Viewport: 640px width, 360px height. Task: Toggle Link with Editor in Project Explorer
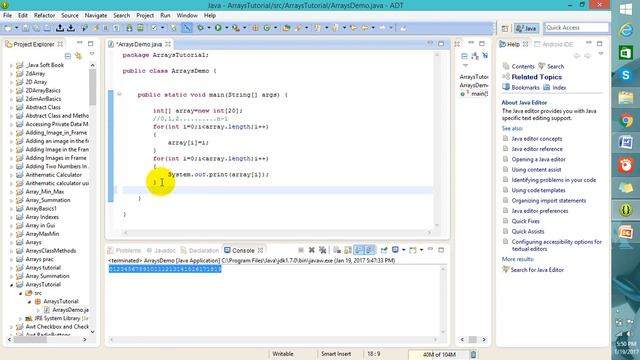pyautogui.click(x=78, y=56)
